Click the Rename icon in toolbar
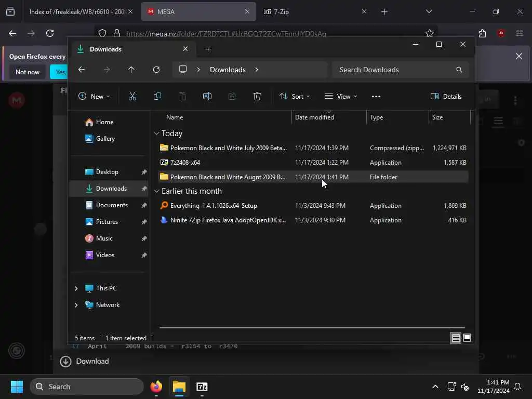 [x=207, y=96]
